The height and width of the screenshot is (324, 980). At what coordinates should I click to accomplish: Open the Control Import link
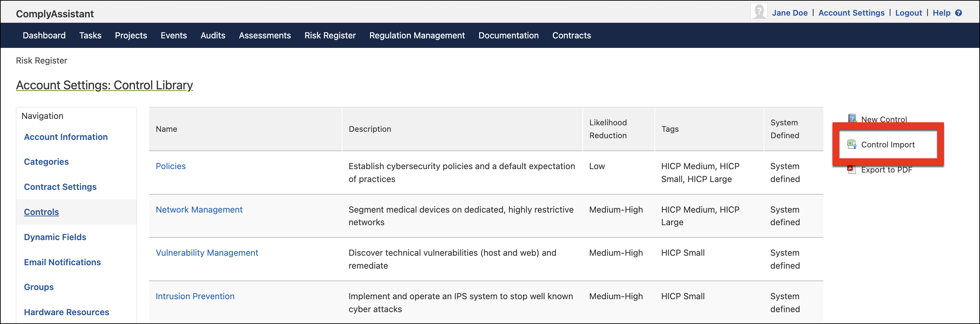coord(888,144)
